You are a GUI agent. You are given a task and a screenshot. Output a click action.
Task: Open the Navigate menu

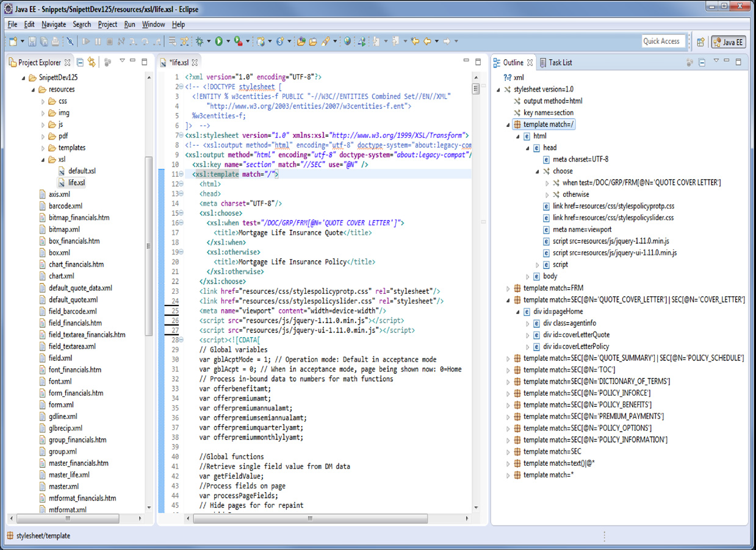(54, 24)
